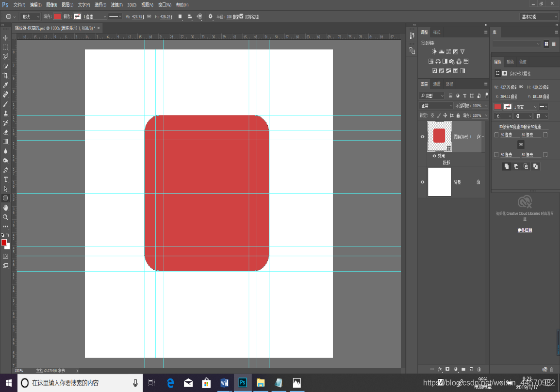560x392 pixels.
Task: Click the 更多信息 link in Libraries
Action: (524, 230)
